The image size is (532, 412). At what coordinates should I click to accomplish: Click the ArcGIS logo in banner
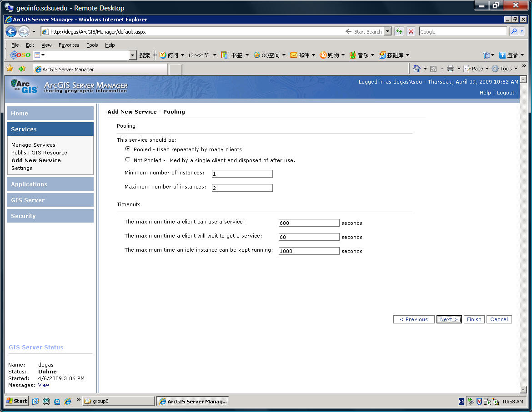coord(24,86)
